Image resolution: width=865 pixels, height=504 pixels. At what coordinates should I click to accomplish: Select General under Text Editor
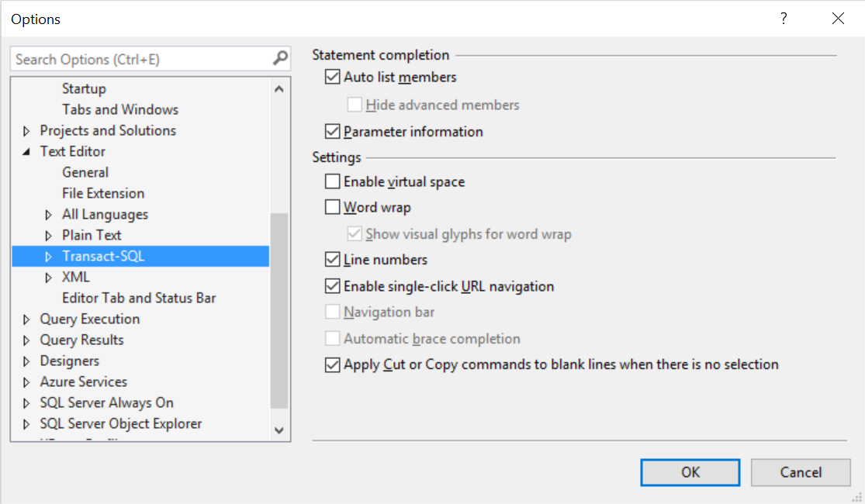[x=85, y=172]
